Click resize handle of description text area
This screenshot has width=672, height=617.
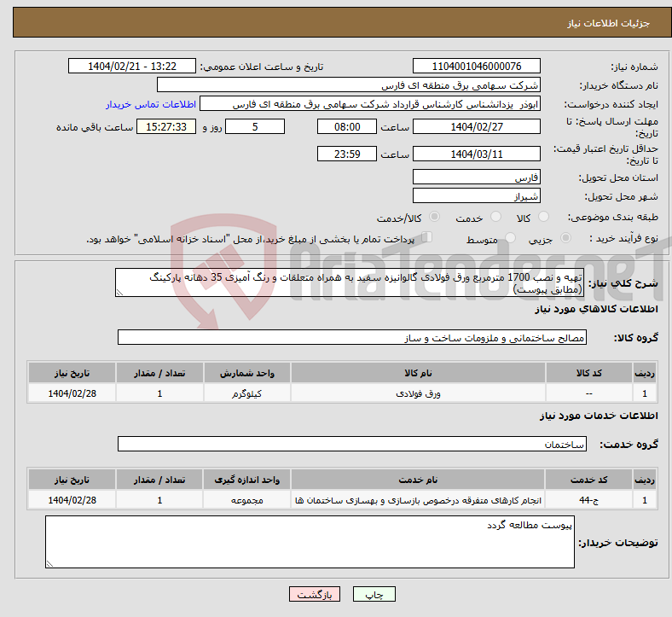point(119,293)
